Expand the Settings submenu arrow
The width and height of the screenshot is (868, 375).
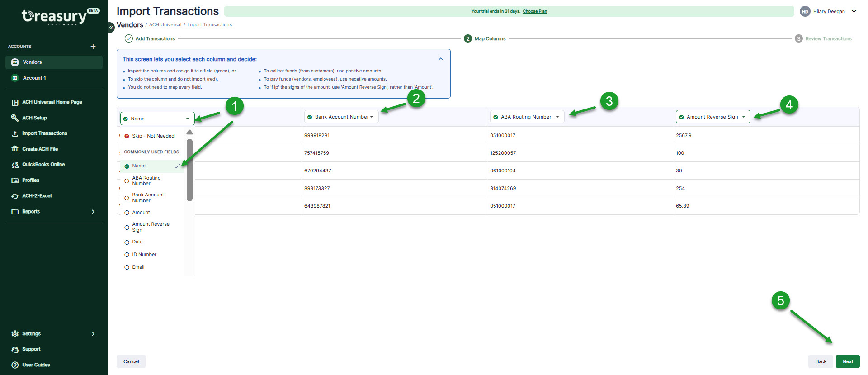point(93,334)
